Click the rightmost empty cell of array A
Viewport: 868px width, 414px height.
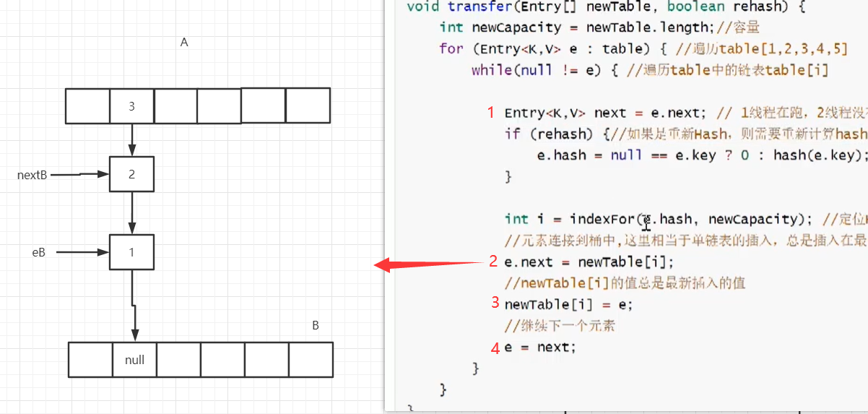click(x=308, y=105)
